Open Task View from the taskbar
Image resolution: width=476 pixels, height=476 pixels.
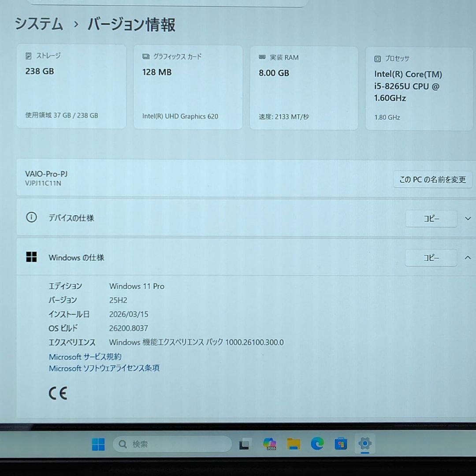coord(245,444)
